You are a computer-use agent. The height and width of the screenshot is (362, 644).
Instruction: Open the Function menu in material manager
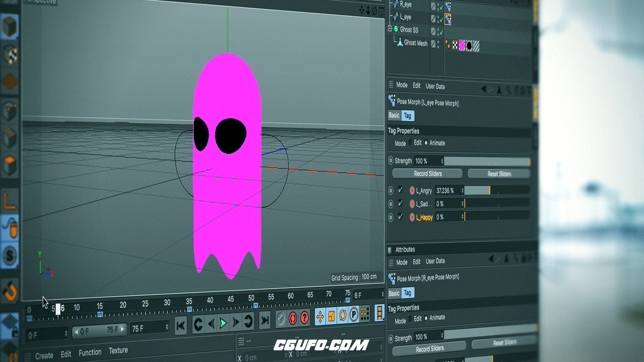click(x=90, y=352)
